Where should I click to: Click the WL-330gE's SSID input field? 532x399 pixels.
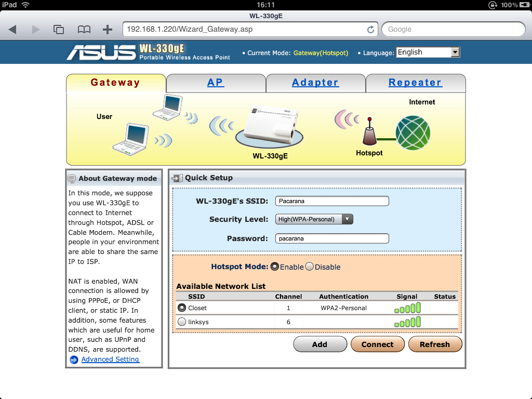click(332, 201)
